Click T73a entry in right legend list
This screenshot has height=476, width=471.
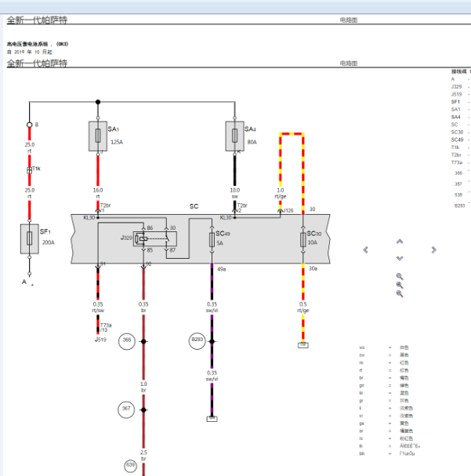pos(457,162)
